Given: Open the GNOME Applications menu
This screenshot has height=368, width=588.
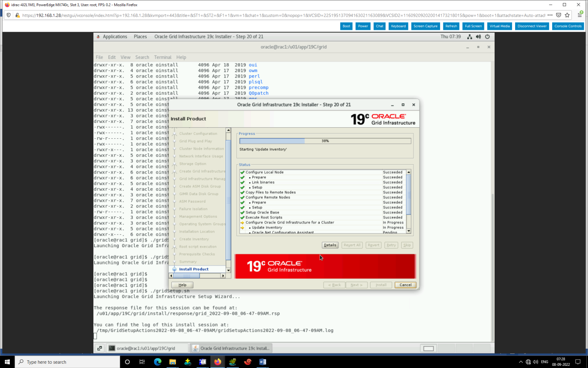Looking at the screenshot, I should coord(115,37).
